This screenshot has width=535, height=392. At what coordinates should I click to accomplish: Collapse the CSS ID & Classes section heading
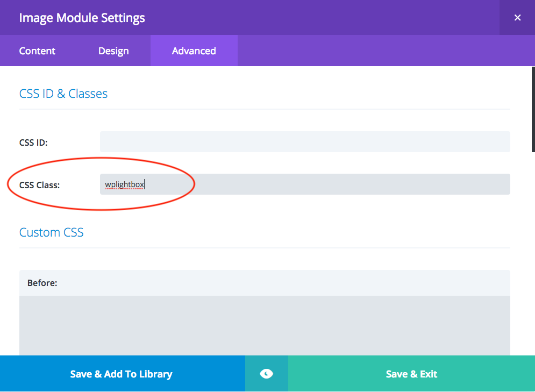[63, 94]
